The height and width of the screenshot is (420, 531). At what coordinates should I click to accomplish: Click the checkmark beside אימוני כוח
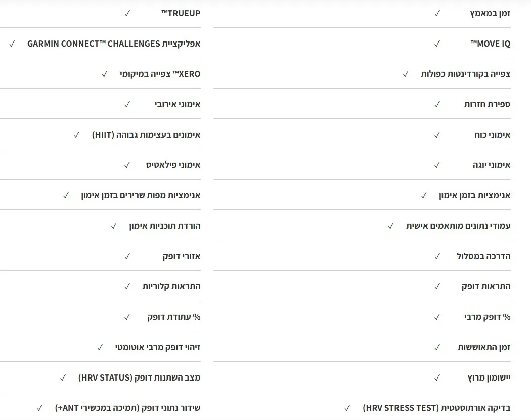coord(437,135)
